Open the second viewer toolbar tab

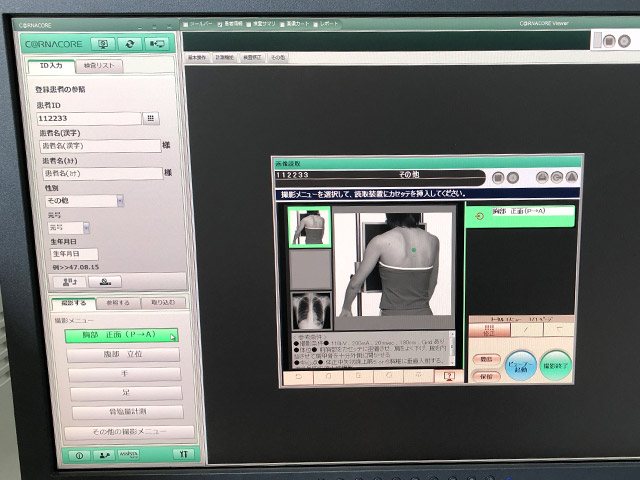(x=225, y=58)
